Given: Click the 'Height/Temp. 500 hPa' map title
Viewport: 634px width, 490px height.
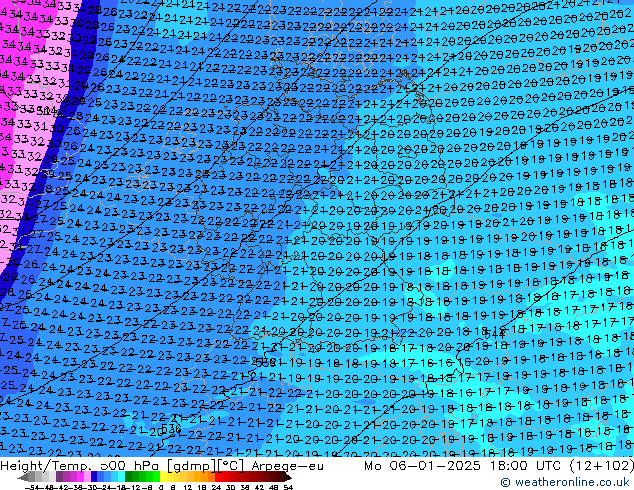Looking at the screenshot, I should (79, 466).
